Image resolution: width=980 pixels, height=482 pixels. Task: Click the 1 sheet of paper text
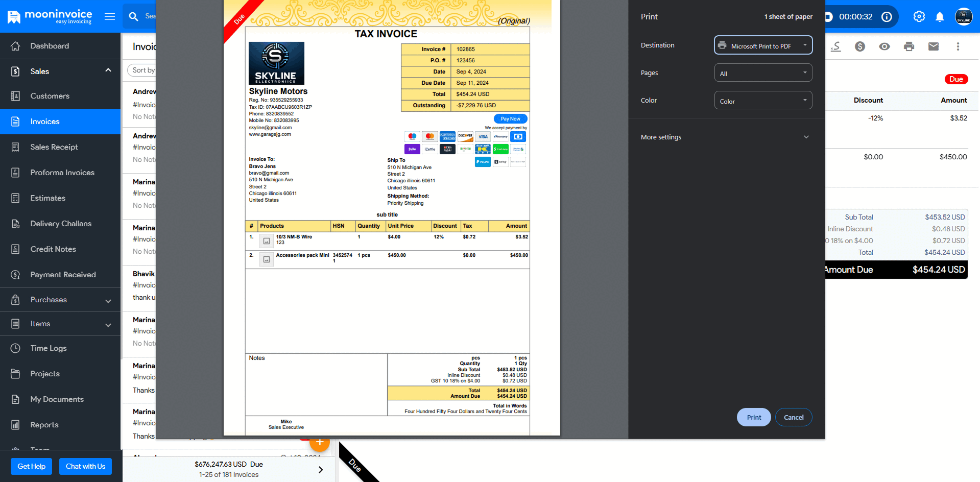788,17
